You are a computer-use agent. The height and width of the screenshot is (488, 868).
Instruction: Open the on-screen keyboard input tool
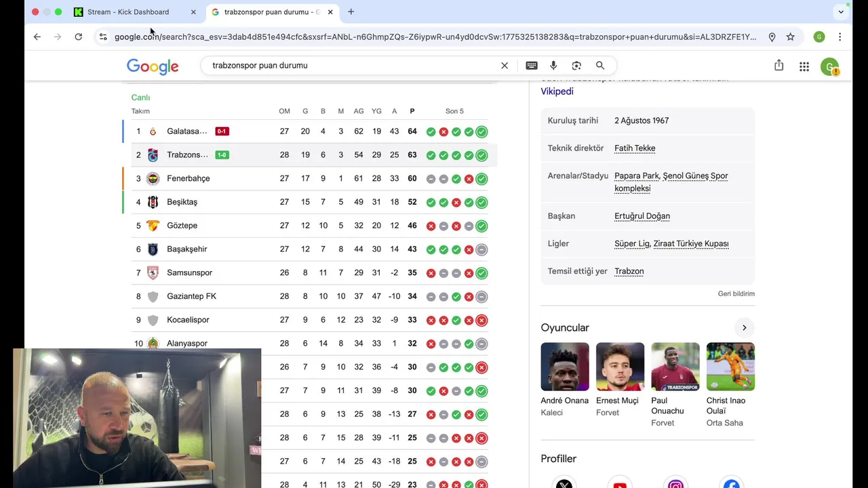(x=532, y=66)
